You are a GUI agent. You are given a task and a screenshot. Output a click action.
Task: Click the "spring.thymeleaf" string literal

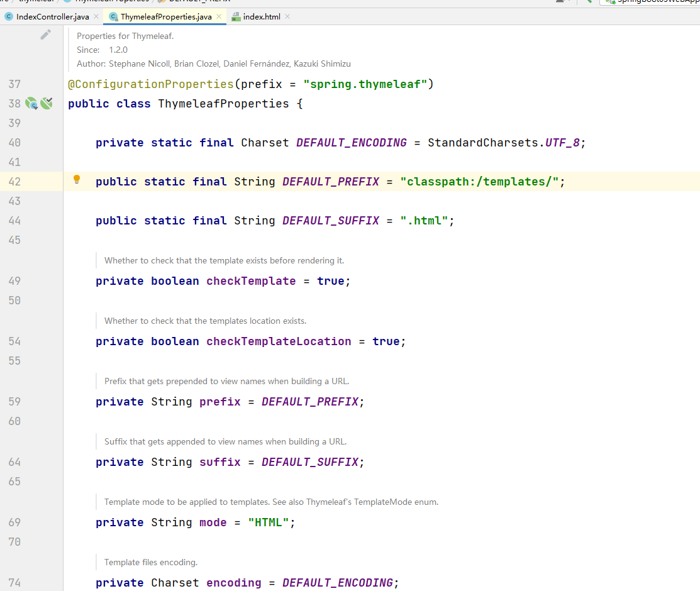(365, 84)
